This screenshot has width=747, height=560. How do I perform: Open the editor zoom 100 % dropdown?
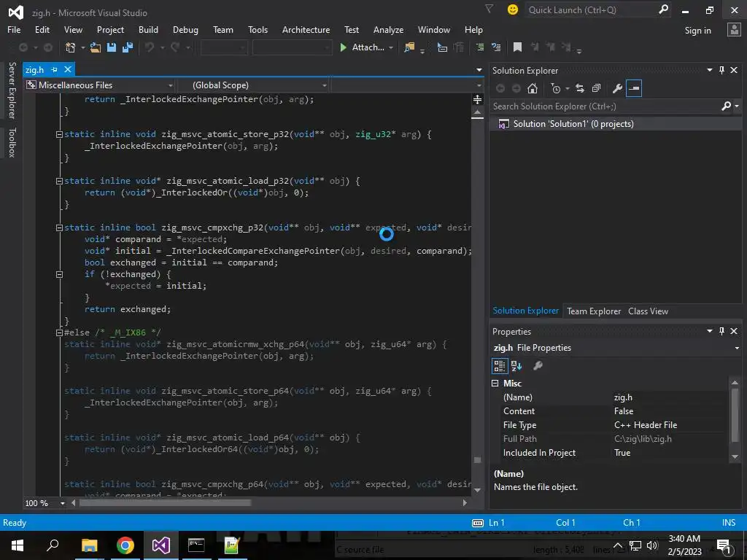63,503
